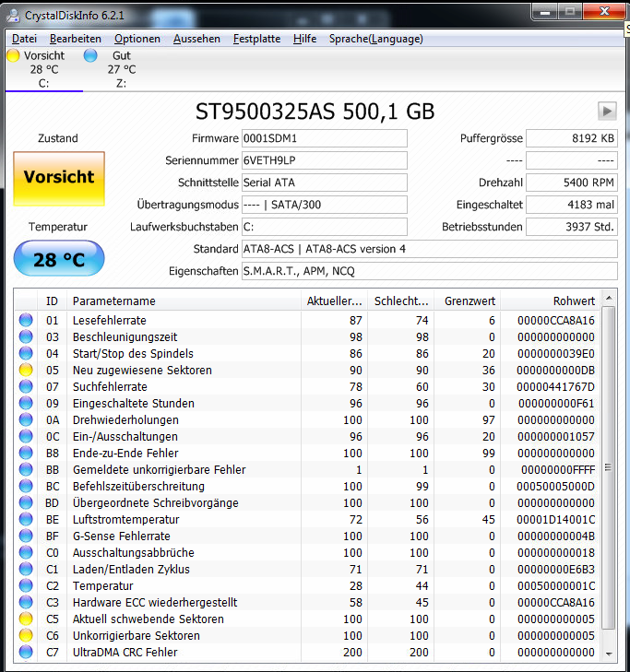Screen dimensions: 630x672
Task: Click status icon of Ende-zu-Ende Fehler row
Action: 26,453
